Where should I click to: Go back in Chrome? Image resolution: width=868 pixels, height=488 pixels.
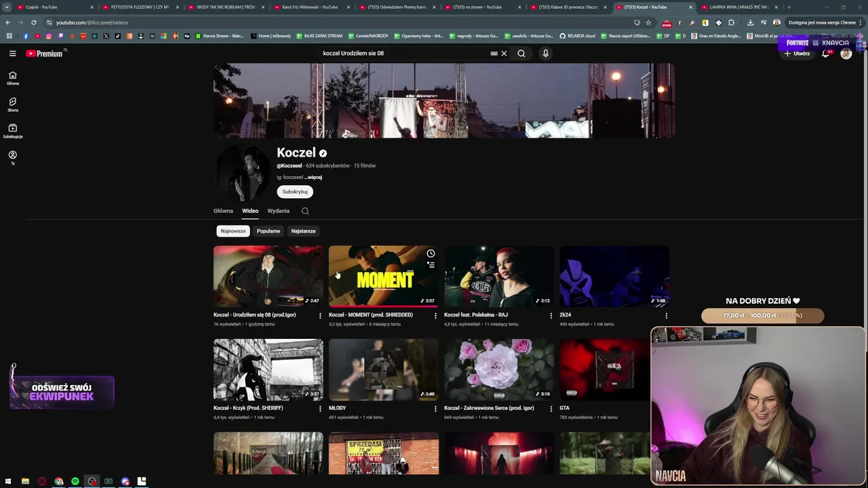coord(8,22)
